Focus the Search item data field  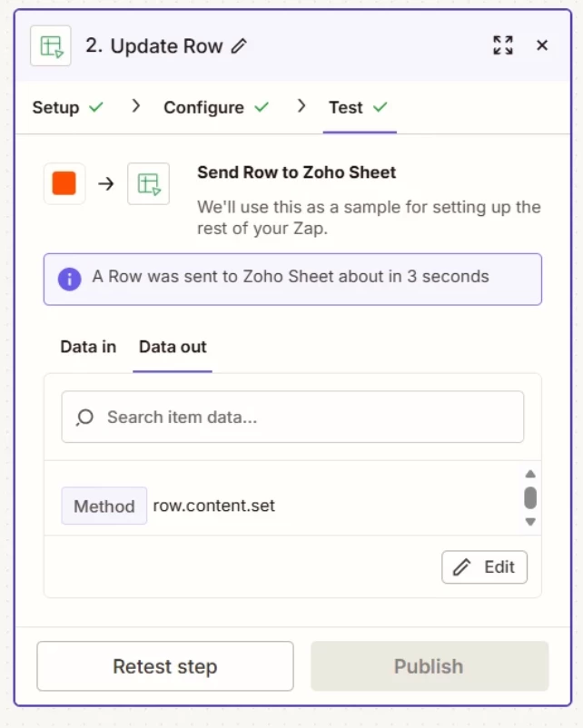292,417
